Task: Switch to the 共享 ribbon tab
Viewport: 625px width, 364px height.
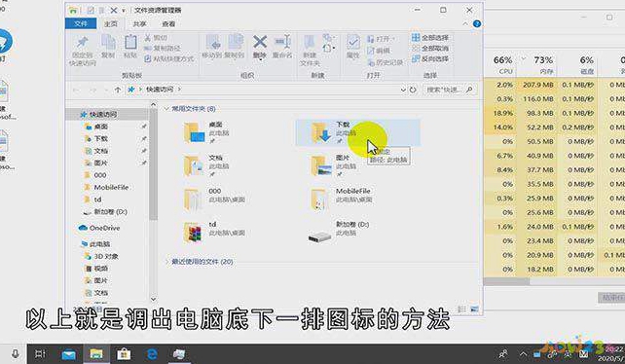Action: pos(139,24)
